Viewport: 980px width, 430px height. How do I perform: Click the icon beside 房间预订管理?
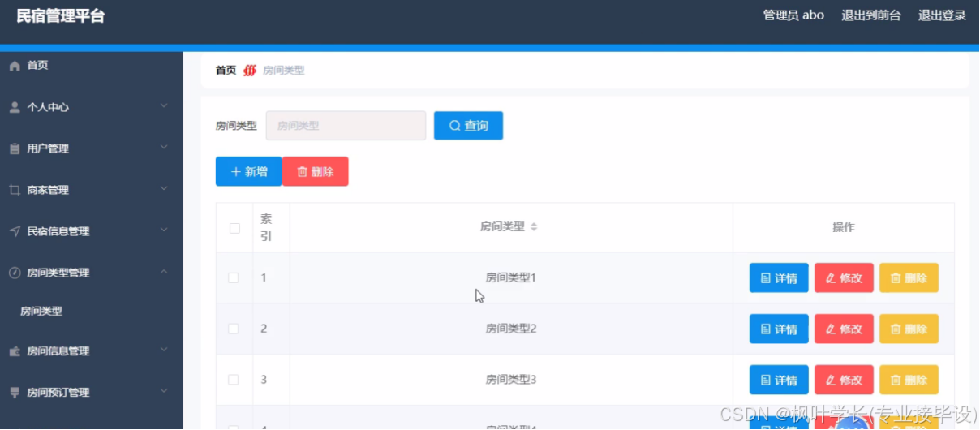(15, 393)
